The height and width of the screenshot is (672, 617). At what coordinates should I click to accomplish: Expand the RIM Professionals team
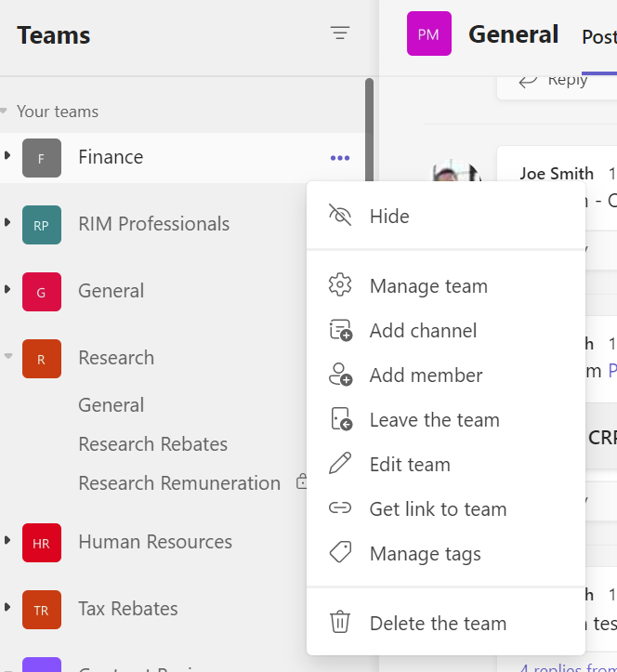click(7, 222)
